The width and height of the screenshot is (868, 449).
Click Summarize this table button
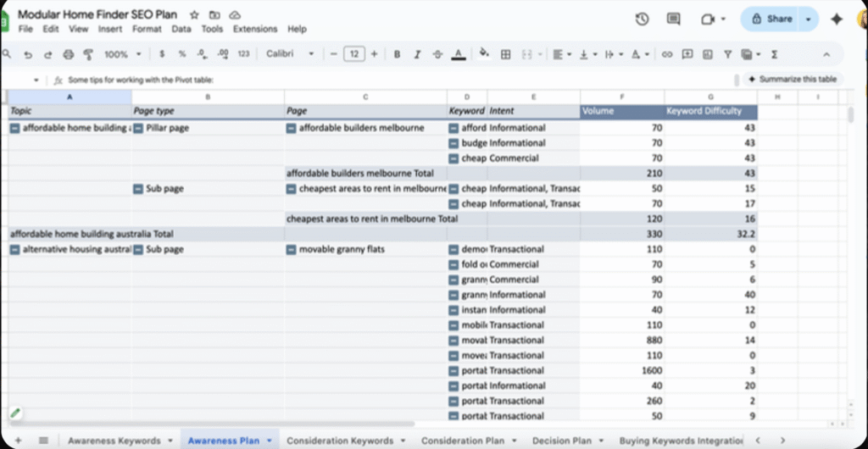pos(792,79)
